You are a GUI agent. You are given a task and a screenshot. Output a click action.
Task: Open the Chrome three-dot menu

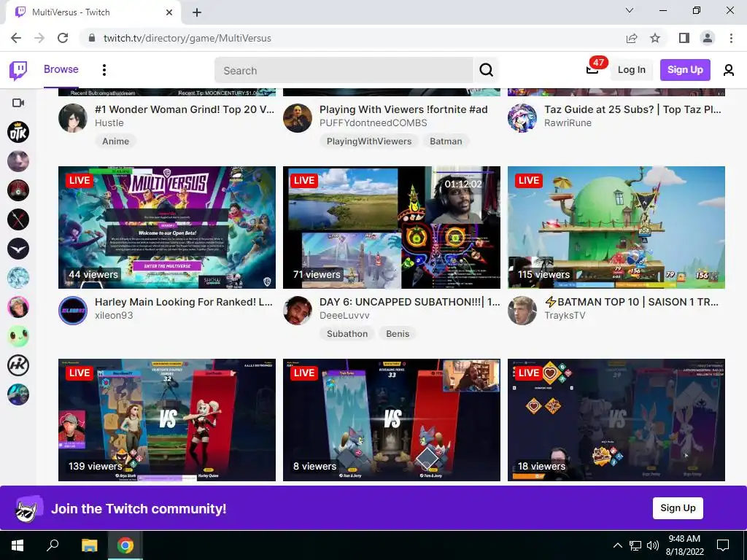[x=731, y=38]
